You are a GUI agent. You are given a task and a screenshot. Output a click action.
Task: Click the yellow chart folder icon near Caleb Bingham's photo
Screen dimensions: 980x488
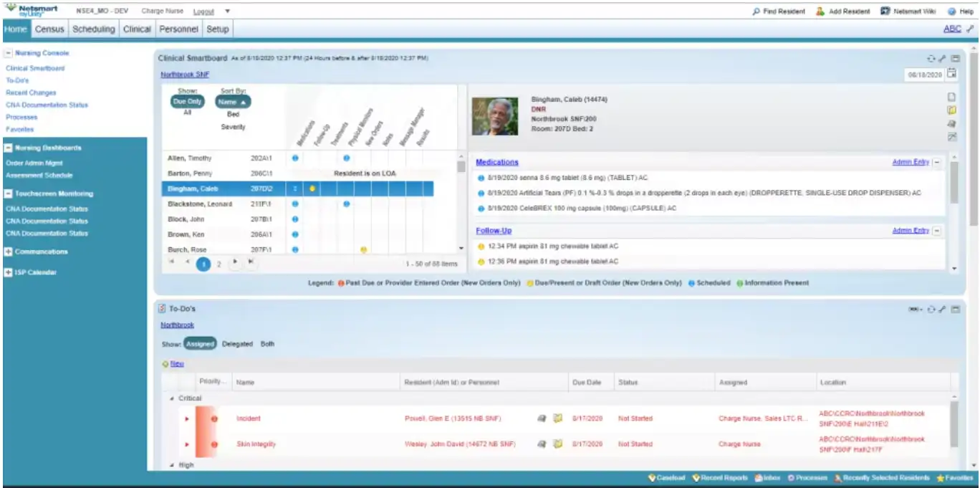951,110
